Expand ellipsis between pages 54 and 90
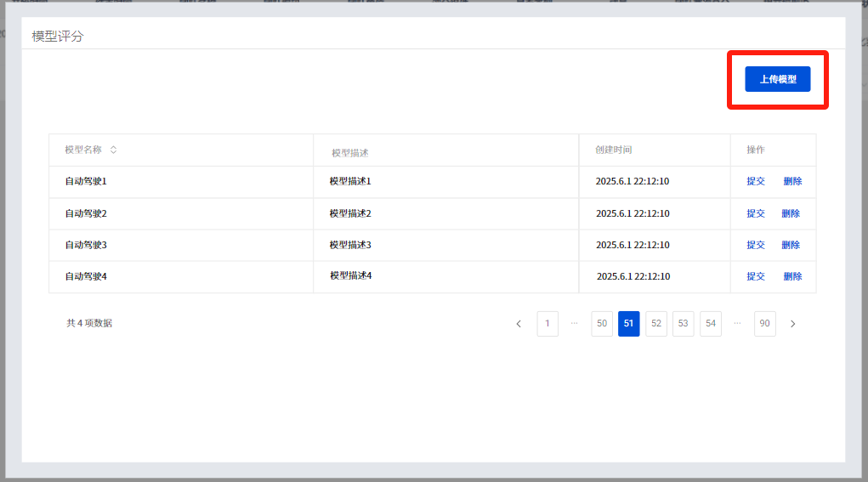The height and width of the screenshot is (482, 868). coord(737,324)
